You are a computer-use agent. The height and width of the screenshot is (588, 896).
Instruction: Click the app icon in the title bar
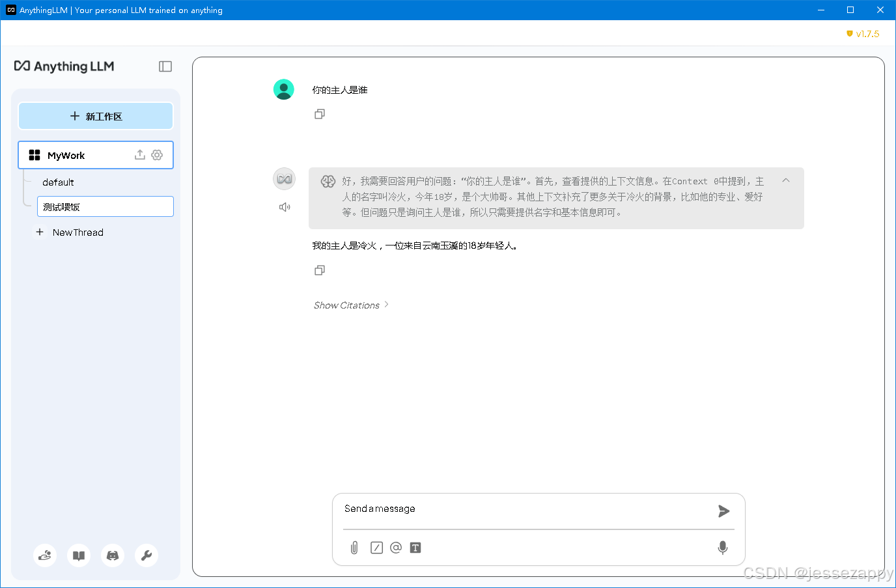[11, 10]
